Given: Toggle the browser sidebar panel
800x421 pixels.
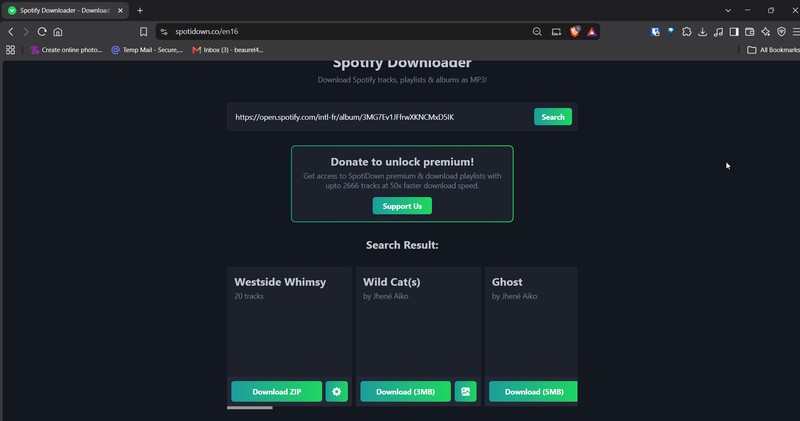Looking at the screenshot, I should point(734,32).
